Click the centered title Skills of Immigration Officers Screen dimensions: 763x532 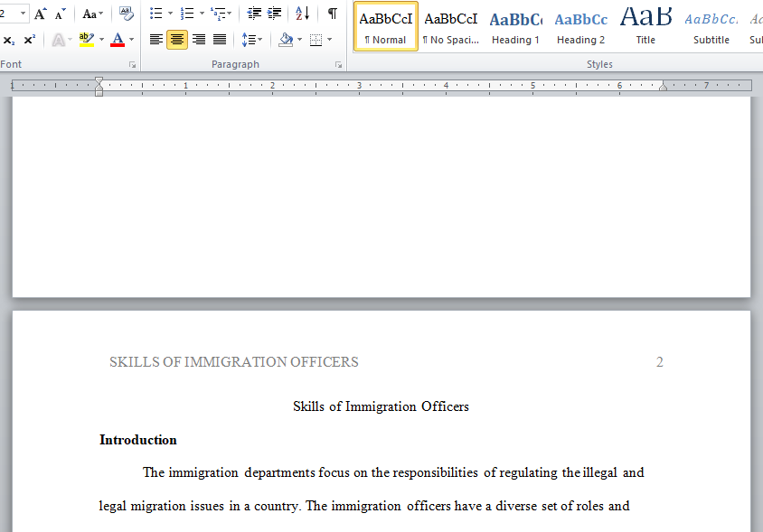[x=381, y=406]
